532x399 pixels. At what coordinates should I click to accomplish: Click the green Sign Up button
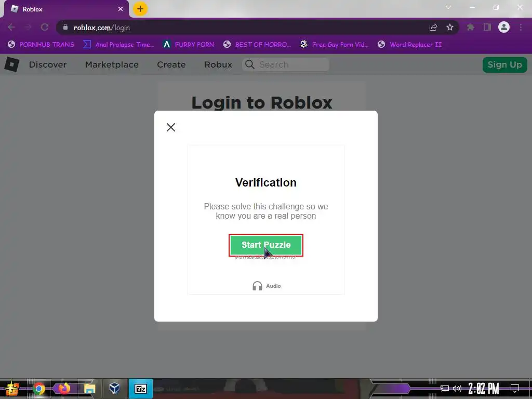[504, 65]
